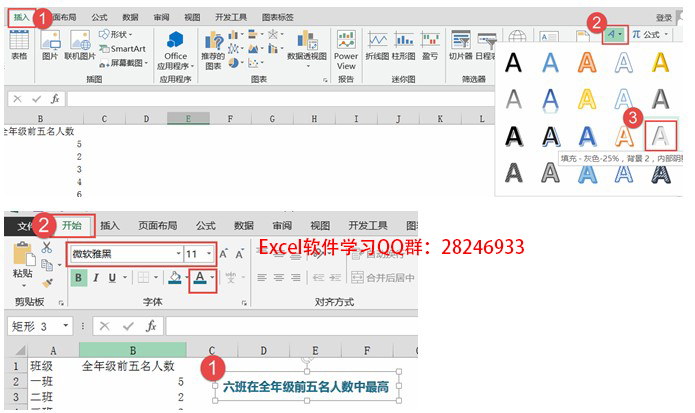Toggle align left in 对齐方式 group

click(x=262, y=277)
